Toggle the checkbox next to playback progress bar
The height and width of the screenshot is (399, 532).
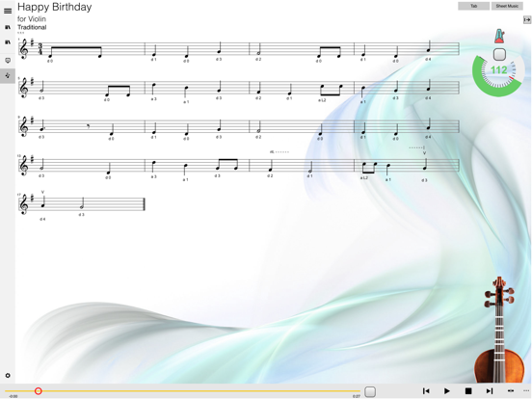[x=370, y=391]
